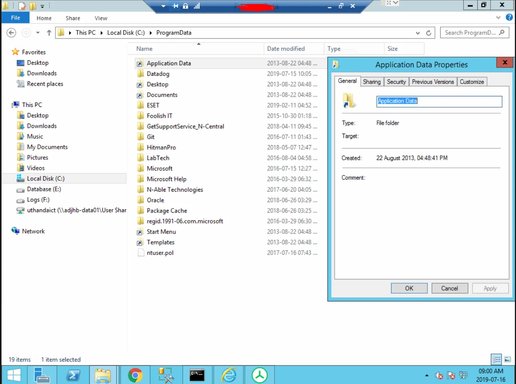This screenshot has width=516, height=384.
Task: Open Videos under This PC
Action: tap(35, 168)
